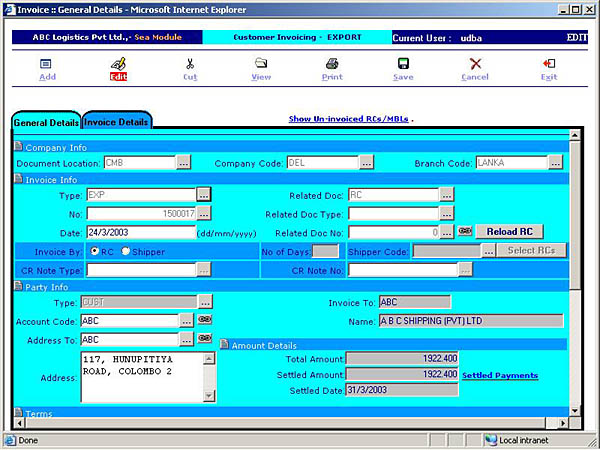Click link icon next to Related Doc No
This screenshot has width=600, height=450.
click(x=465, y=231)
